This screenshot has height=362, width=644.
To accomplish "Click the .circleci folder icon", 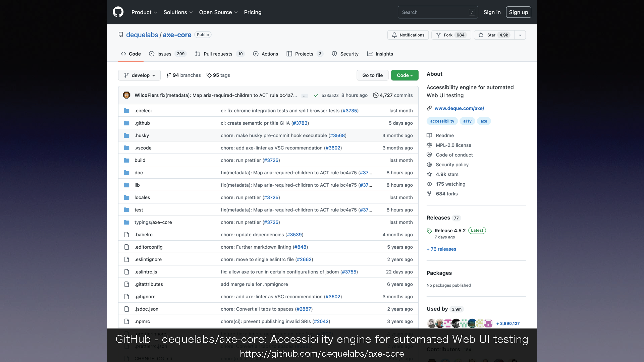I will click(126, 111).
